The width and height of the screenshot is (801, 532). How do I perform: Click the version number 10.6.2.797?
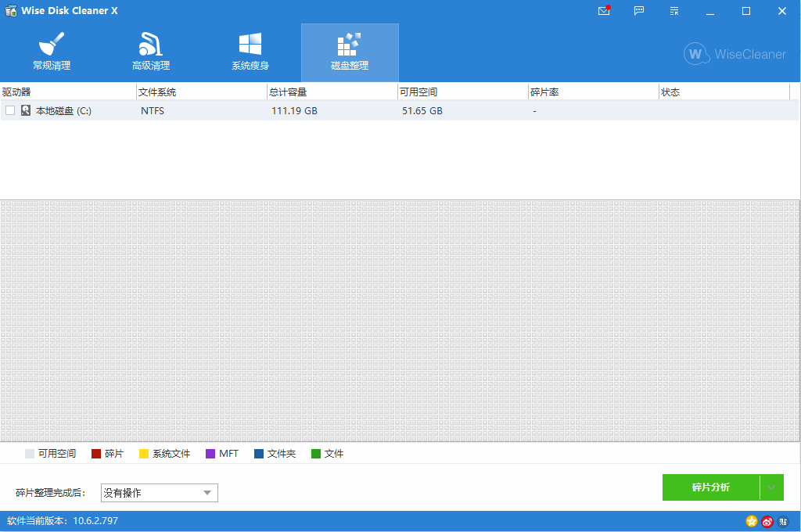click(95, 520)
